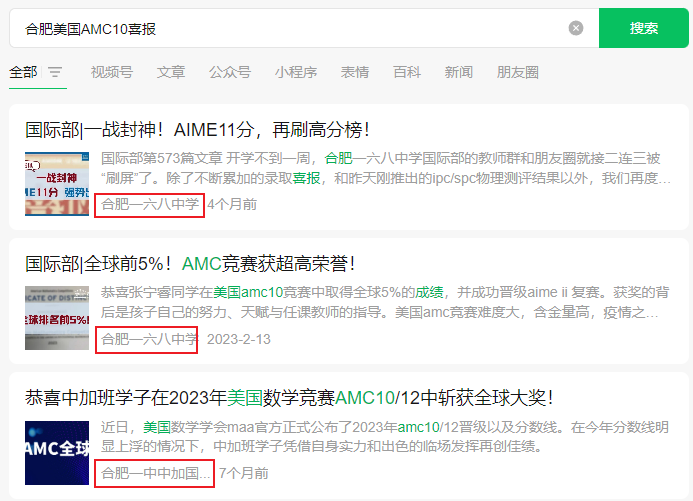Click the AMC全球 dark blue thumbnail
Viewport: 693px width, 501px height.
pos(57,453)
